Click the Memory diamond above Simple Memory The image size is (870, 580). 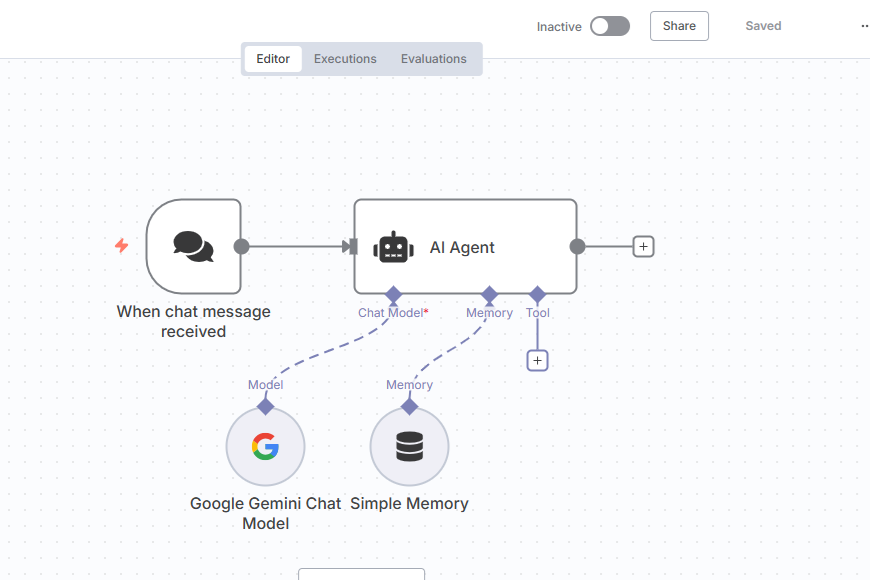tap(409, 406)
